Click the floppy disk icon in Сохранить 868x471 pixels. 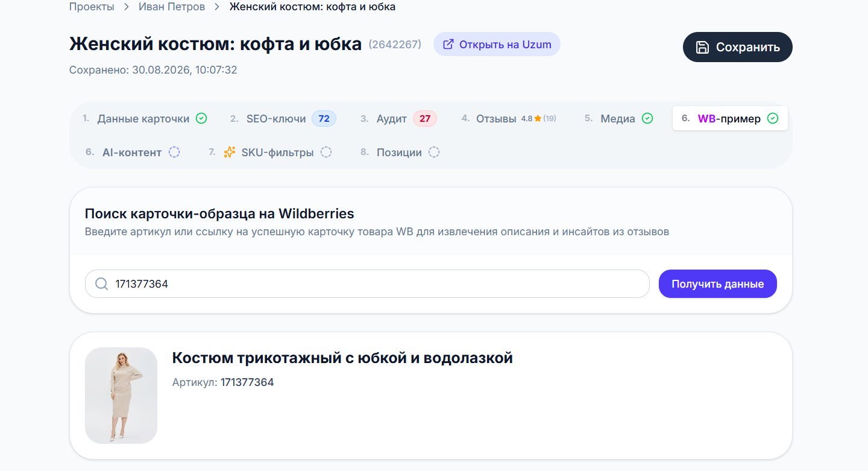pyautogui.click(x=702, y=48)
